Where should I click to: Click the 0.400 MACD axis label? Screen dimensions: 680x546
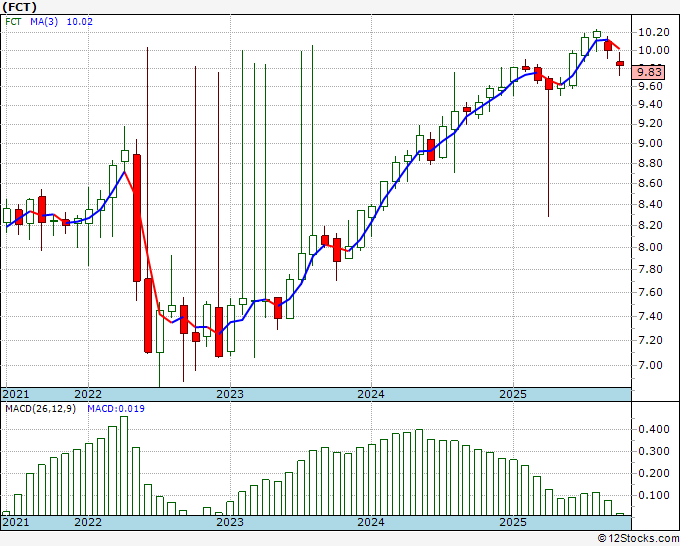654,429
